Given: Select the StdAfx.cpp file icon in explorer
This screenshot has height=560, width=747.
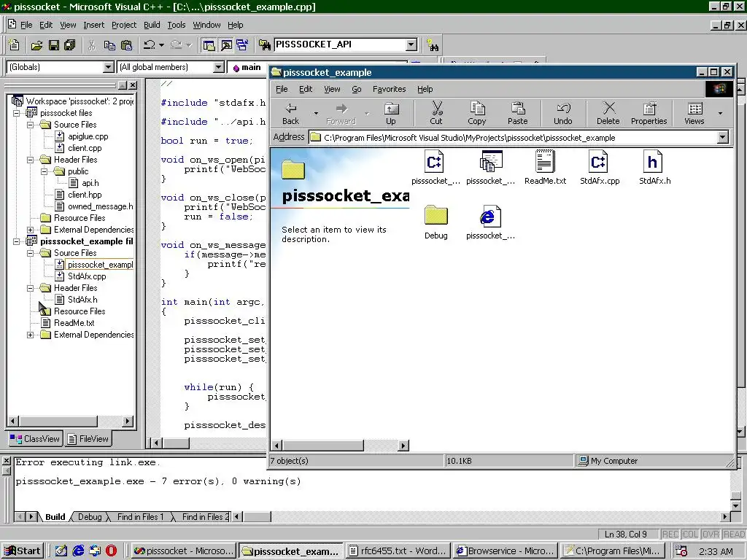Looking at the screenshot, I should coord(600,167).
